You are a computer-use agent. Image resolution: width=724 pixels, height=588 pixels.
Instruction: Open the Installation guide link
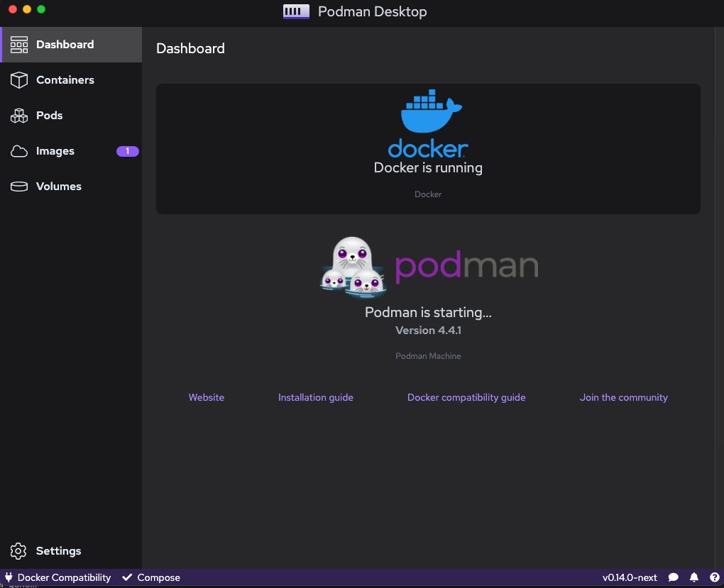coord(315,397)
